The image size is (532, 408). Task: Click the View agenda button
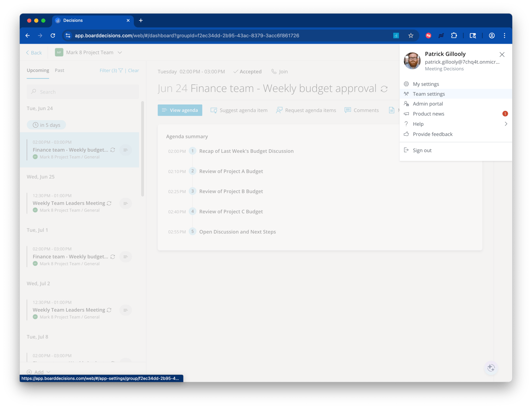180,110
